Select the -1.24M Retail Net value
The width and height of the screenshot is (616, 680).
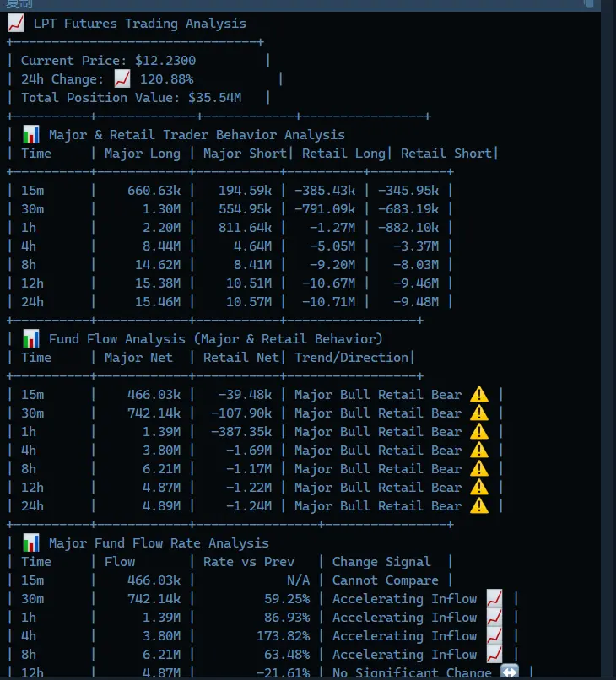pyautogui.click(x=249, y=505)
